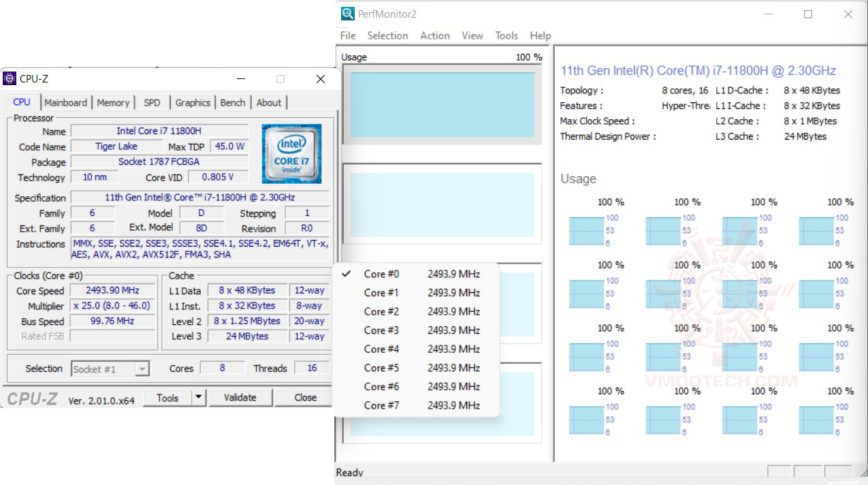868x485 pixels.
Task: Open the SPD tab
Action: (x=152, y=103)
